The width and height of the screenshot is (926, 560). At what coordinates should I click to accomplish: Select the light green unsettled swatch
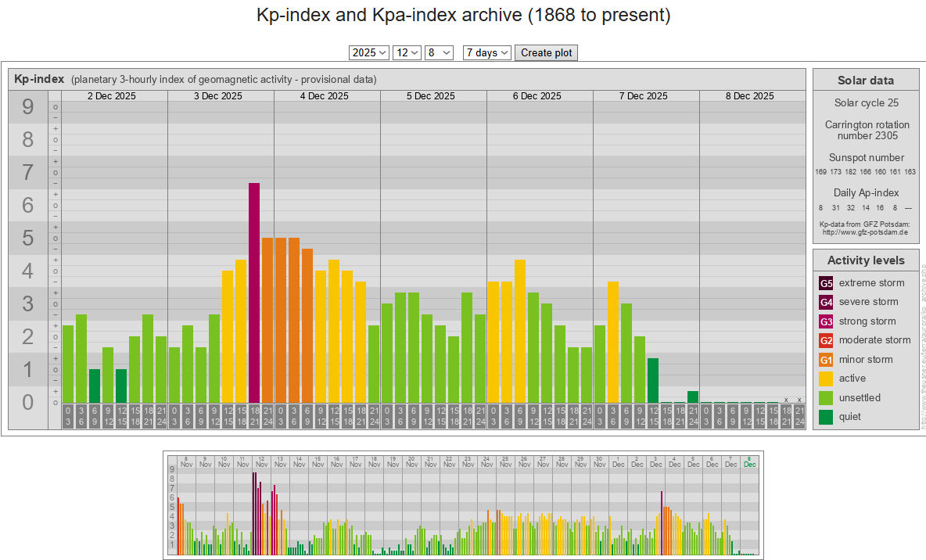(x=826, y=398)
